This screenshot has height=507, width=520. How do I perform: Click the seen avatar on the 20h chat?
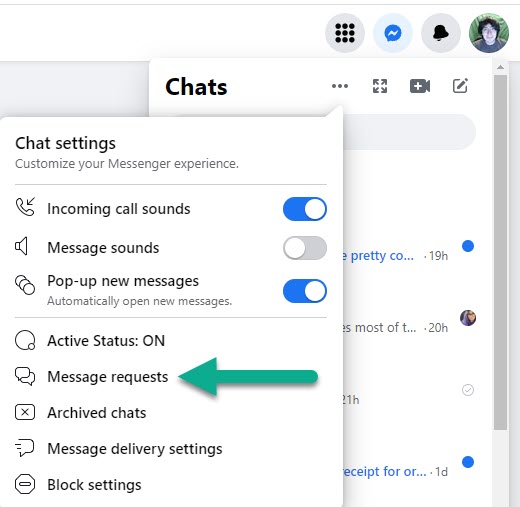(x=468, y=318)
